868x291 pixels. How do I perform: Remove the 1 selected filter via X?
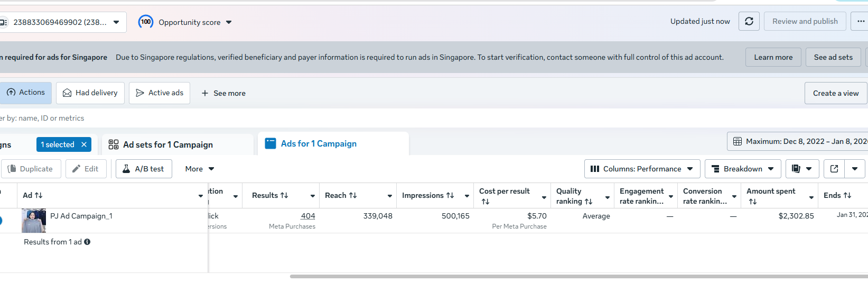coord(84,144)
